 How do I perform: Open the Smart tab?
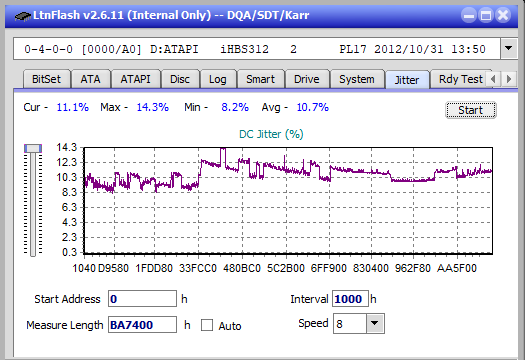point(260,79)
